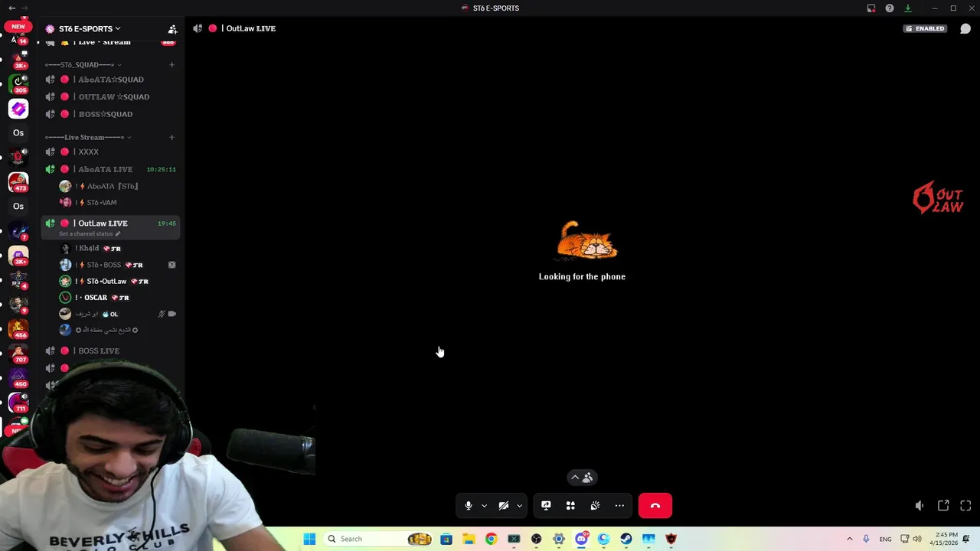
Task: Turn on the camera
Action: point(503,506)
